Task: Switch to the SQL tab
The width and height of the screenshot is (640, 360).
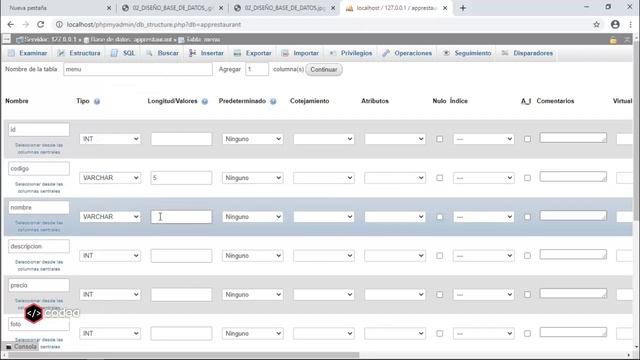Action: click(x=123, y=53)
